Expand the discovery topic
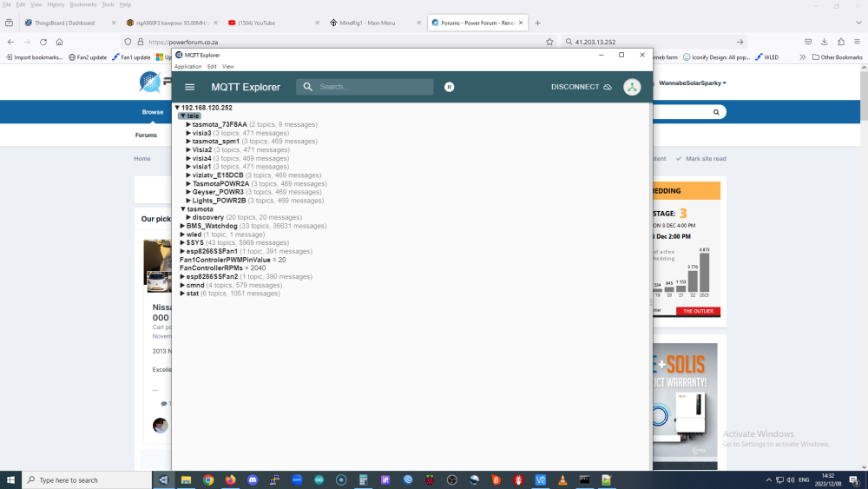This screenshot has width=868, height=489. point(188,218)
